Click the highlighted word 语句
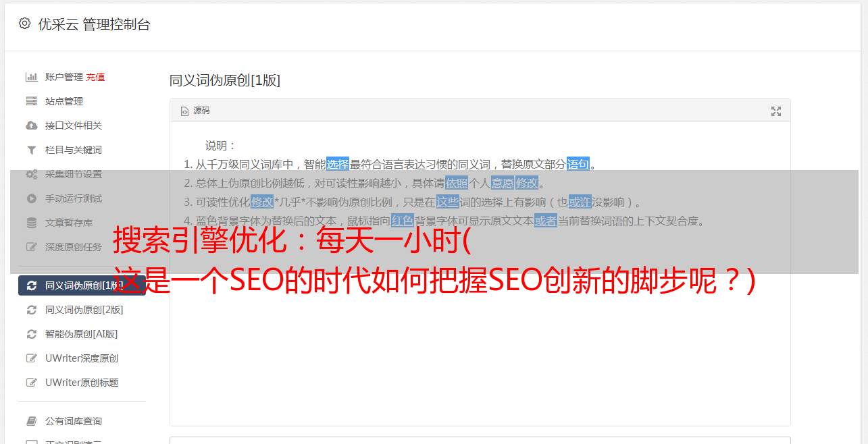 578,164
